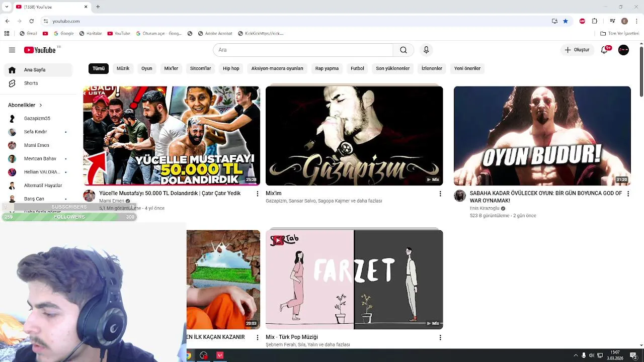The height and width of the screenshot is (362, 644).
Task: Select the Müzik filter chip
Action: pyautogui.click(x=123, y=68)
